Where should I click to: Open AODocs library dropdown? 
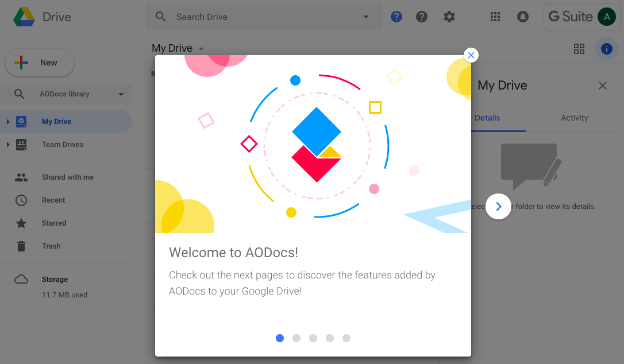[121, 94]
